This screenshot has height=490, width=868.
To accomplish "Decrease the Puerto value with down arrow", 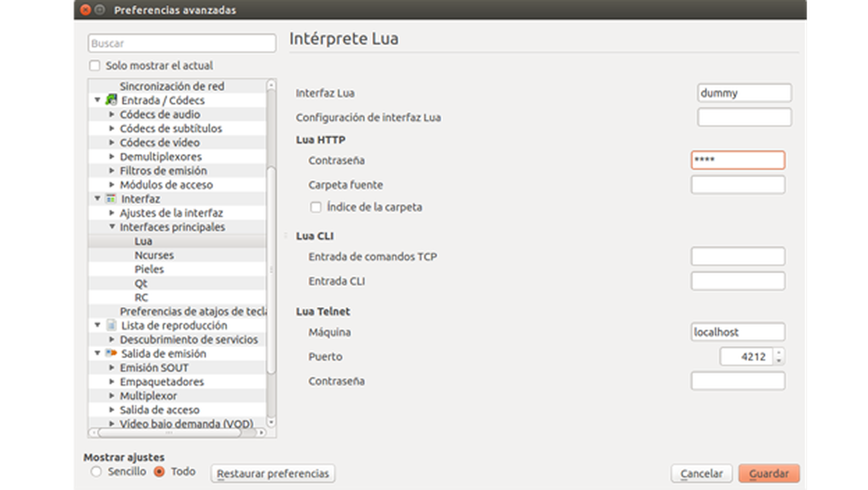I will [779, 361].
